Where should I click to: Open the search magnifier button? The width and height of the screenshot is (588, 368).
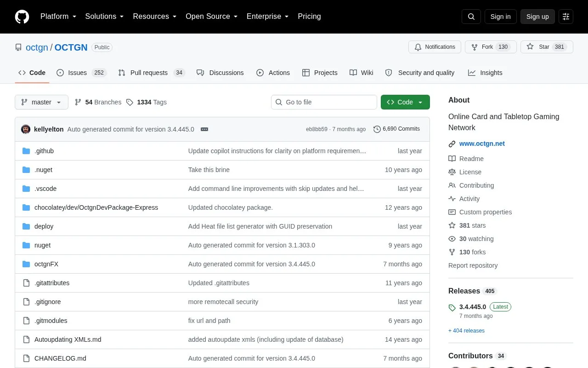point(471,17)
